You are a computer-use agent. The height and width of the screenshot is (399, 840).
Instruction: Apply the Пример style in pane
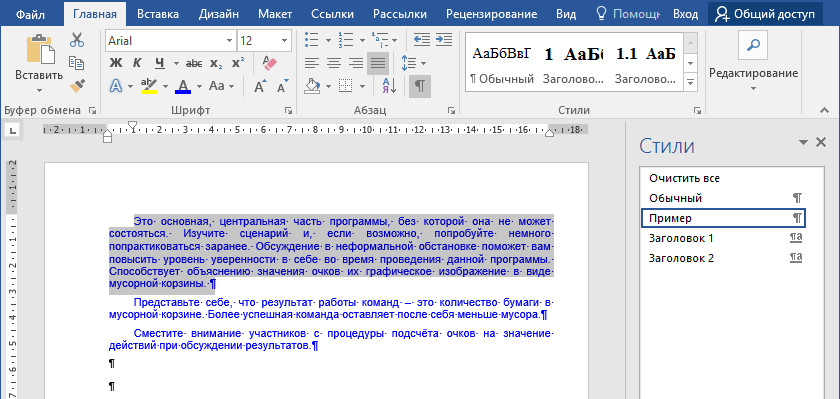tap(723, 218)
